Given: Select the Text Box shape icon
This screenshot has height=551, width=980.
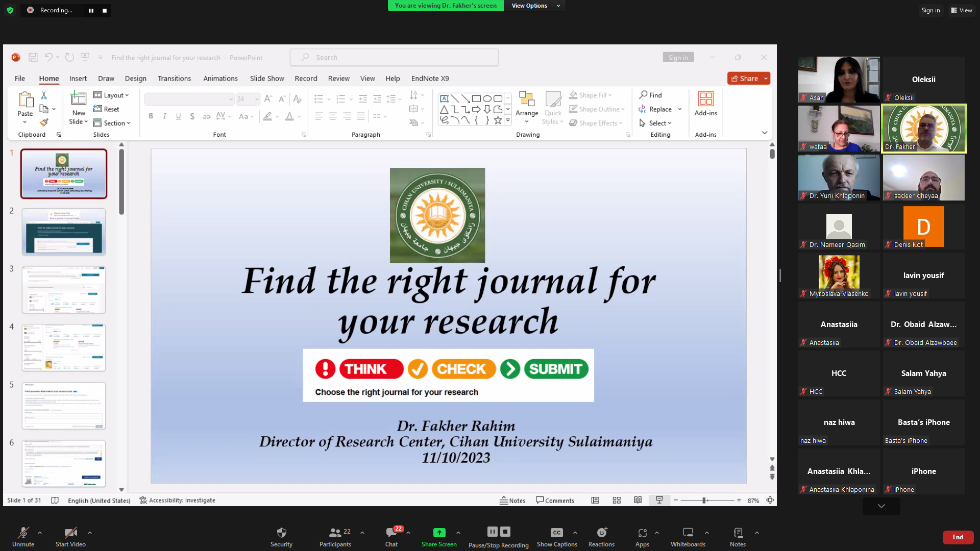Looking at the screenshot, I should pos(444,98).
